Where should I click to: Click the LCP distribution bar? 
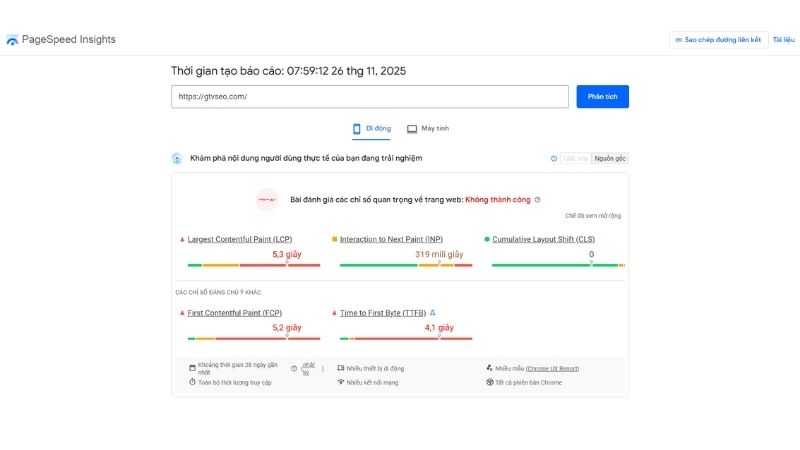click(254, 265)
